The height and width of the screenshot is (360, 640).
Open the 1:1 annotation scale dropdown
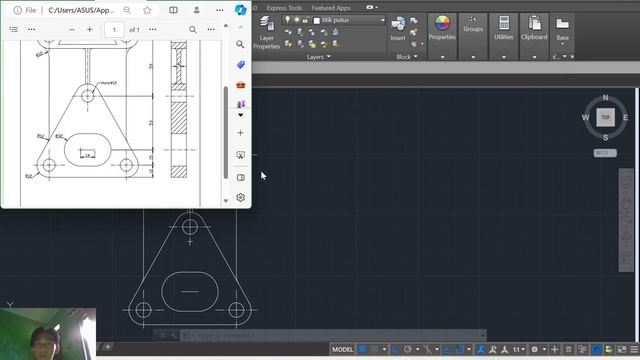pos(518,349)
